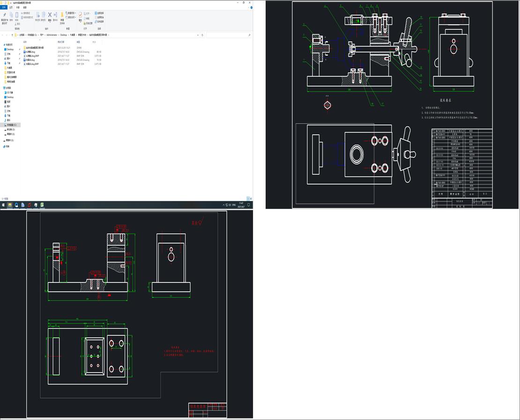Select 本地磁盘 (C:) in the navigation pane
The height and width of the screenshot is (420, 520).
[11, 125]
